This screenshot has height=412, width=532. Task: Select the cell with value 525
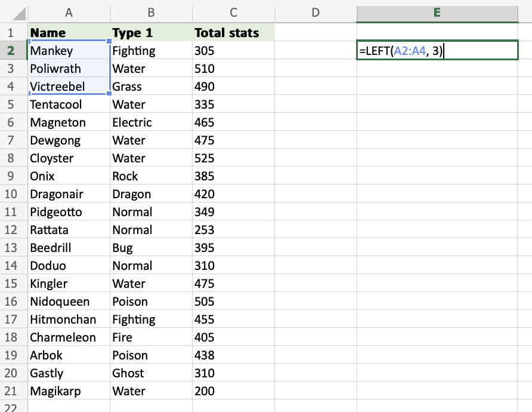tap(233, 158)
